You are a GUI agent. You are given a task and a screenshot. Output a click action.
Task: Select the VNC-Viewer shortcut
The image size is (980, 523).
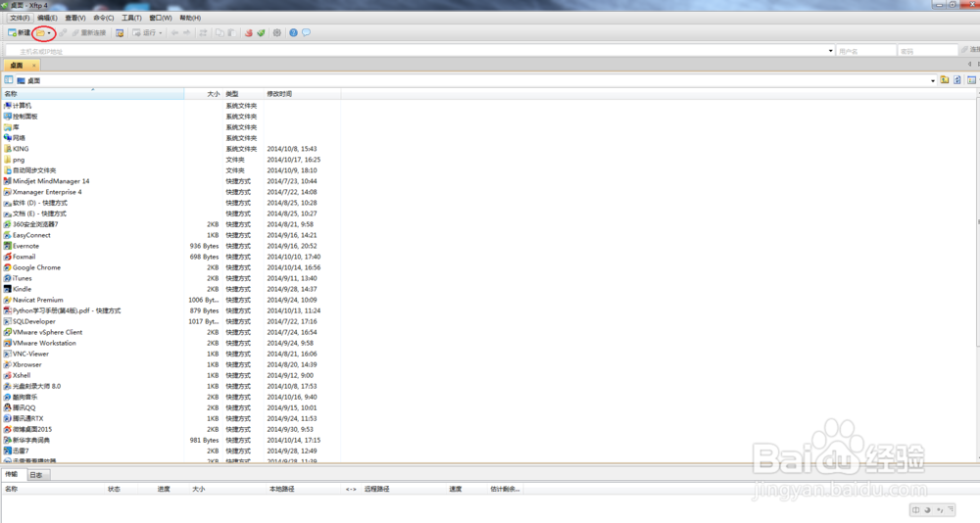pyautogui.click(x=26, y=354)
